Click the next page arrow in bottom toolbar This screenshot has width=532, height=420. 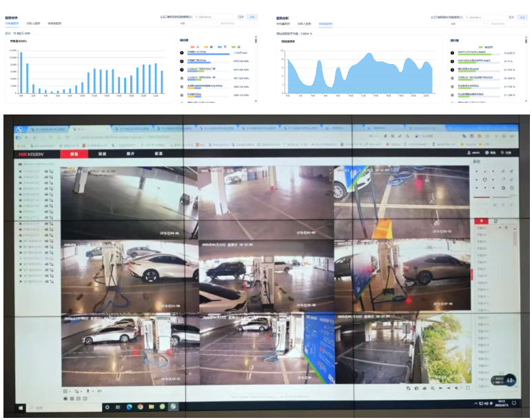[x=449, y=388]
